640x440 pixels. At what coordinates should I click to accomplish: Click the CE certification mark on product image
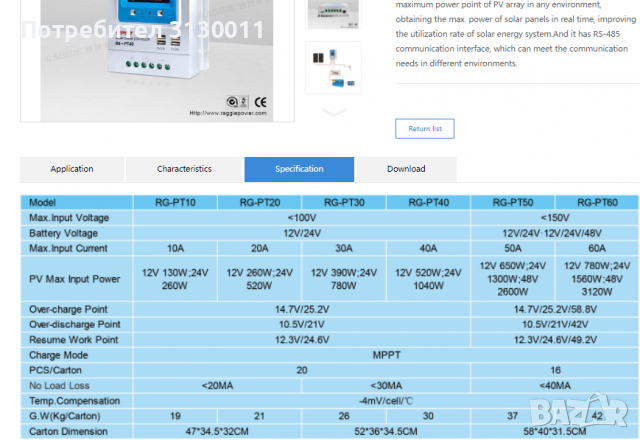click(260, 100)
